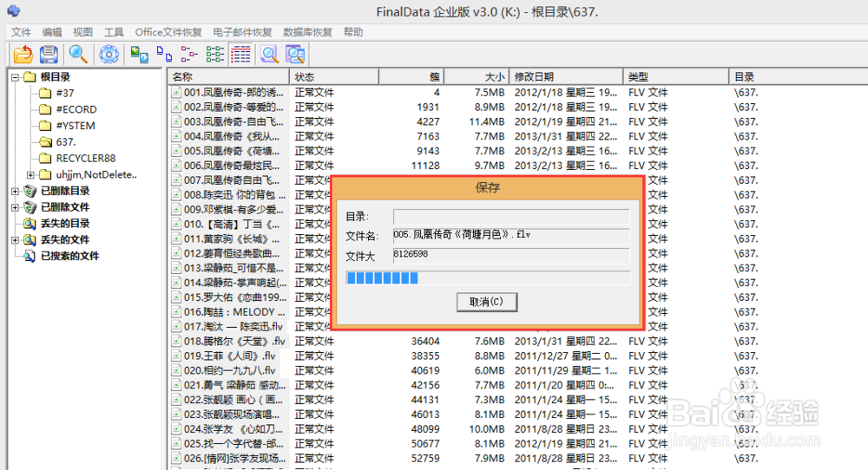Click the 10.0MB size cell
868x470 pixels.
(x=487, y=429)
